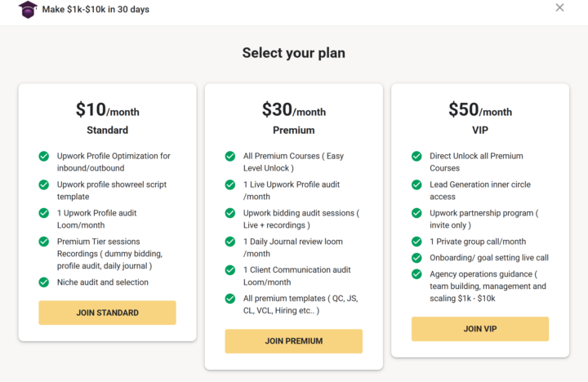Select the $30/month Premium price heading

point(294,110)
